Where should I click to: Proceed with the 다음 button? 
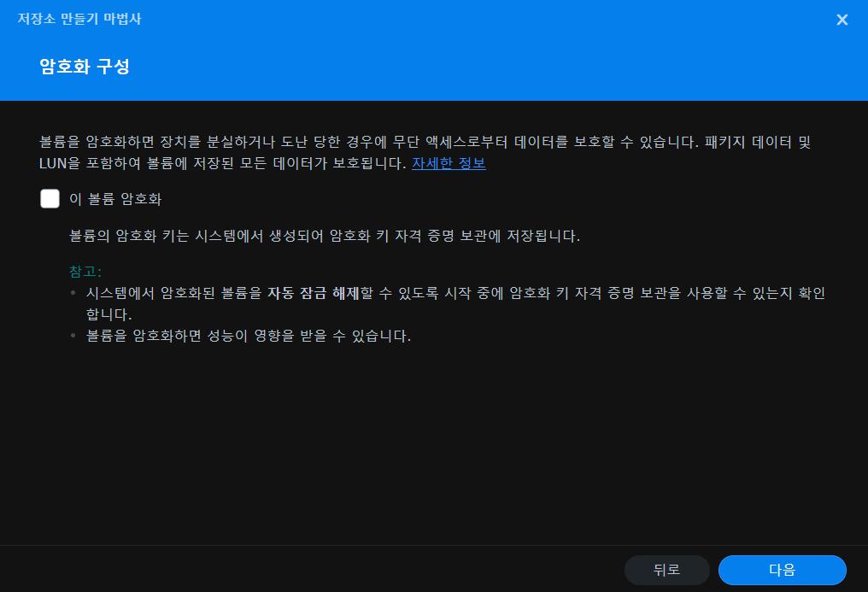(782, 570)
